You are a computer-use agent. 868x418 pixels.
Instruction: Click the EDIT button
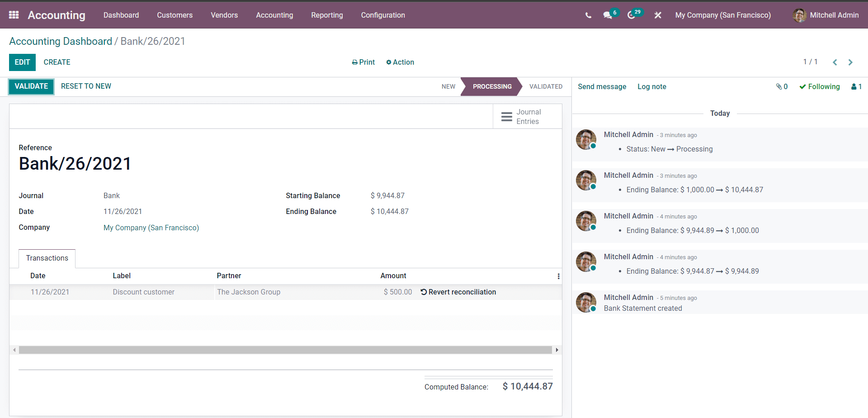point(22,62)
